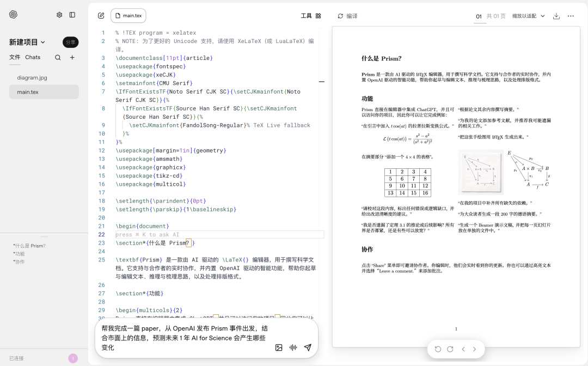Screen dimensions: 588x366
Task: Open the 缩放以适配 zoom dropdown
Action: point(528,16)
